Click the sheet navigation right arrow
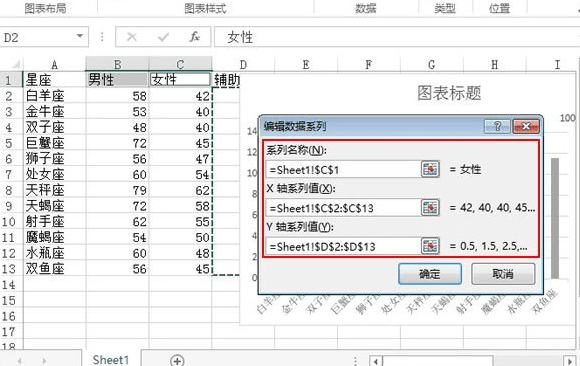Image resolution: width=580 pixels, height=366 pixels. pos(44,361)
